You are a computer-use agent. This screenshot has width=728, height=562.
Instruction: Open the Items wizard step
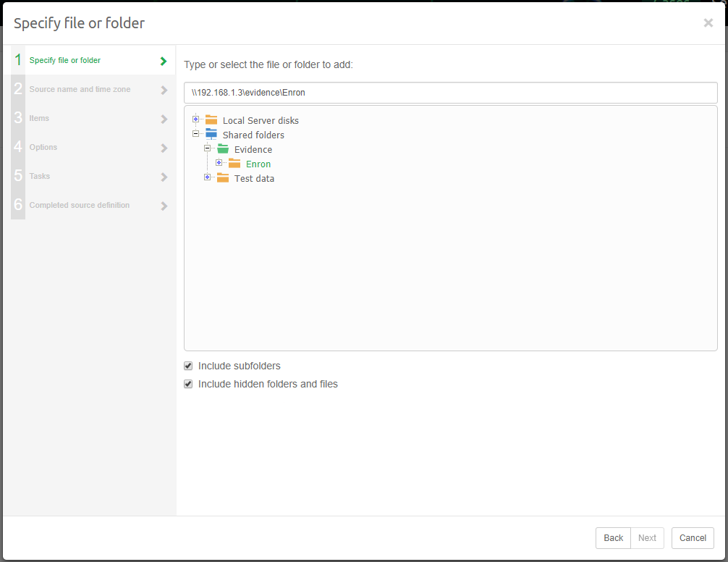point(39,119)
